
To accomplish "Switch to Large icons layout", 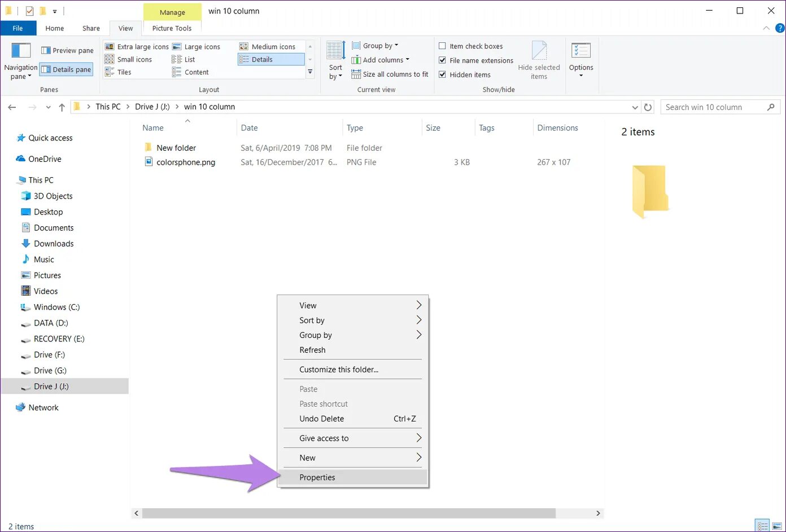I will pos(196,47).
